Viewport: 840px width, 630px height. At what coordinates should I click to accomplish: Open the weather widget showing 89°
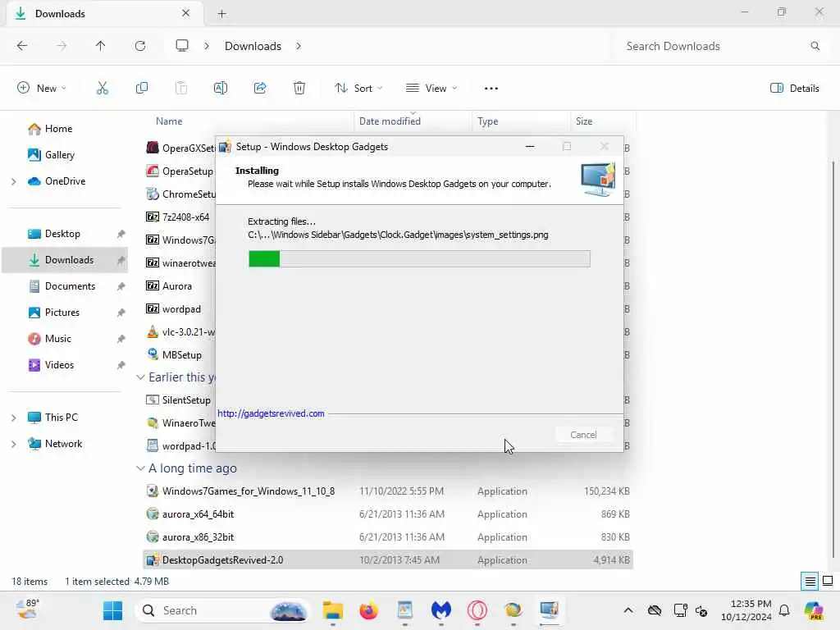[28, 609]
